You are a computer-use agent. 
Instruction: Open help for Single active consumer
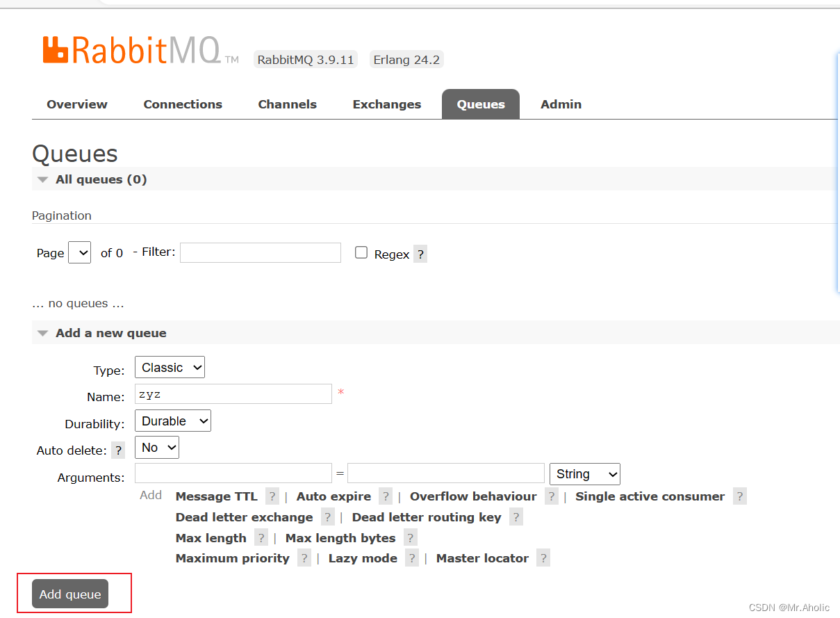739,496
